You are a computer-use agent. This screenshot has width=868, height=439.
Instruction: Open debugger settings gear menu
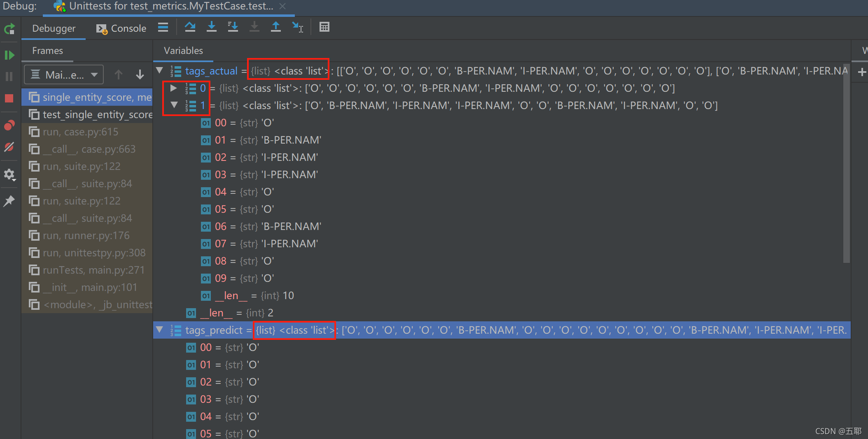click(9, 174)
